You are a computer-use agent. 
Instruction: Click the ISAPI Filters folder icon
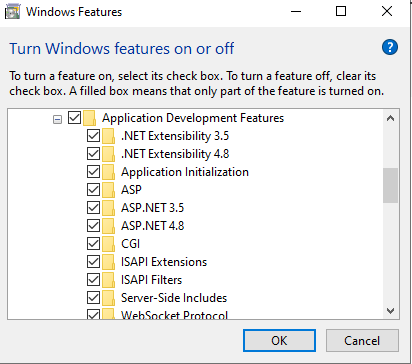click(108, 280)
